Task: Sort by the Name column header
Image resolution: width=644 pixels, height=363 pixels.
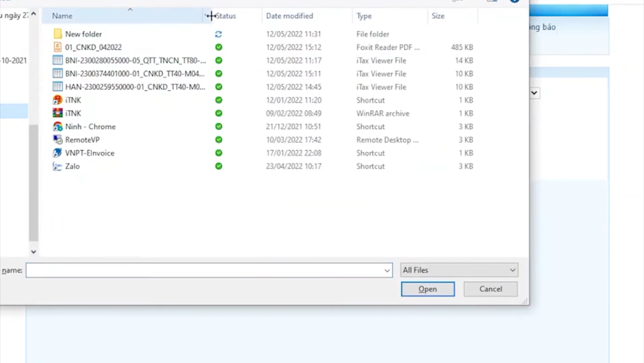Action: coord(123,16)
